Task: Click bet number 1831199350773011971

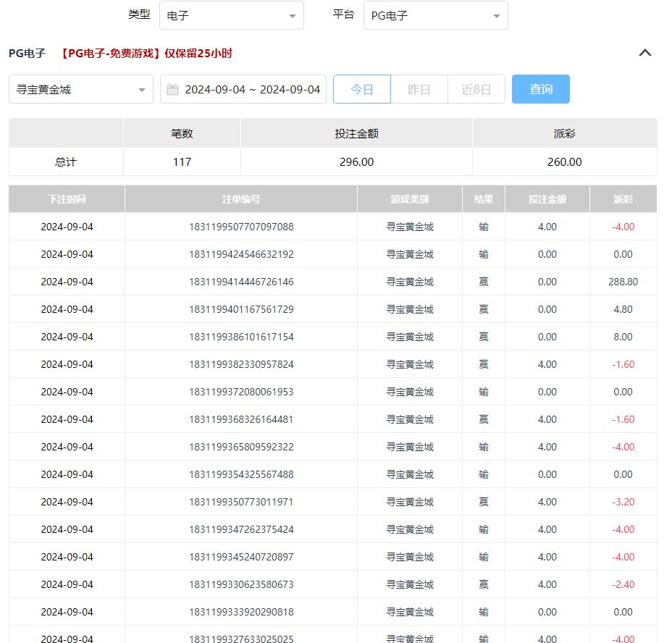Action: (x=241, y=502)
